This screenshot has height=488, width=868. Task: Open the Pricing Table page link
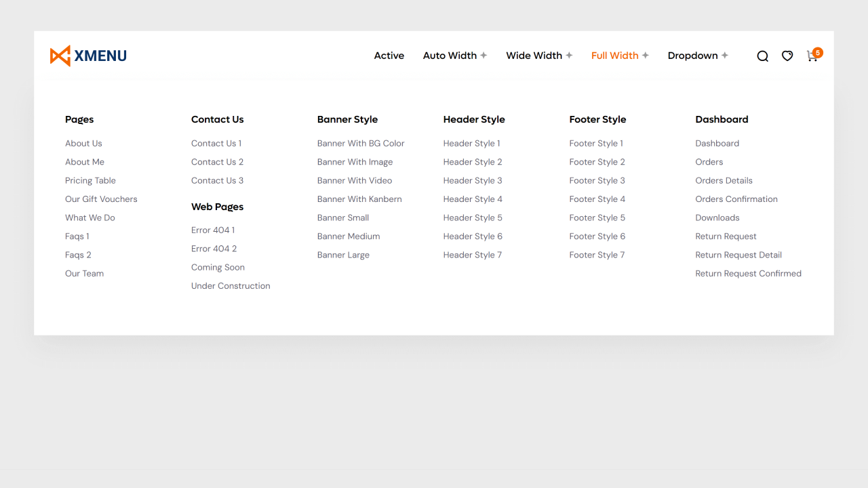[x=90, y=180]
